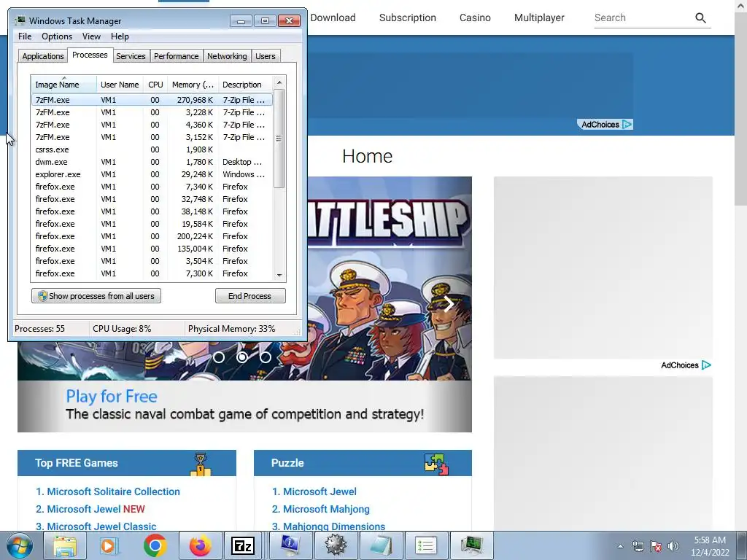Launch Windows Media Player from taskbar
747x560 pixels.
(x=110, y=545)
